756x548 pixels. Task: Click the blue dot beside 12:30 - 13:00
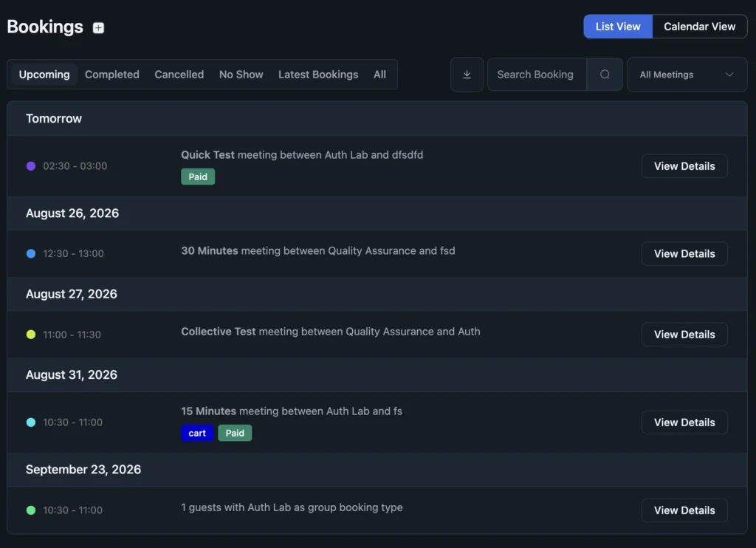click(31, 253)
